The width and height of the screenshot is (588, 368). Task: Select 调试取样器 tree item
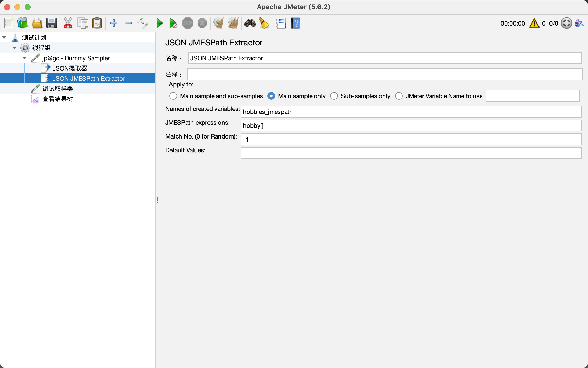[57, 89]
